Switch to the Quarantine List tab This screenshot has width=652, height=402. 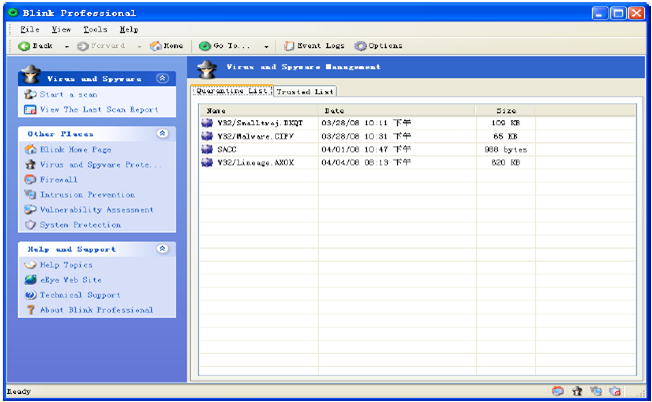coord(232,91)
